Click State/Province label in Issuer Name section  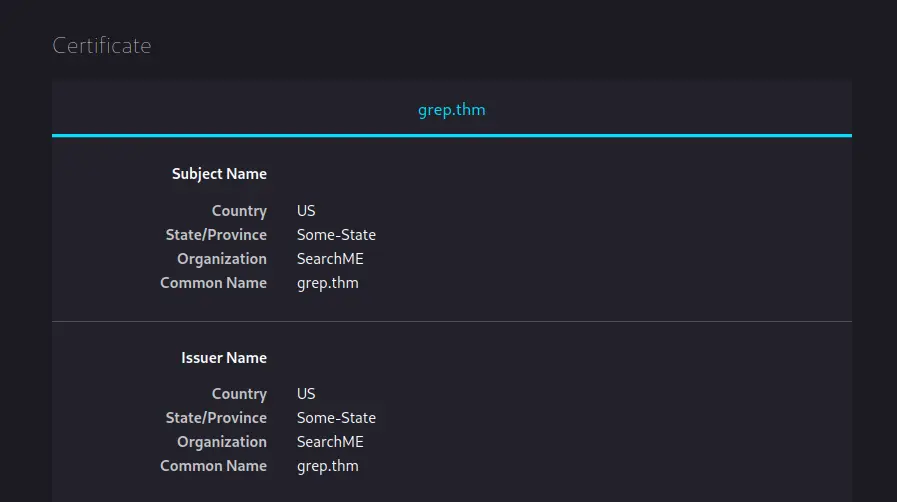[x=216, y=419]
